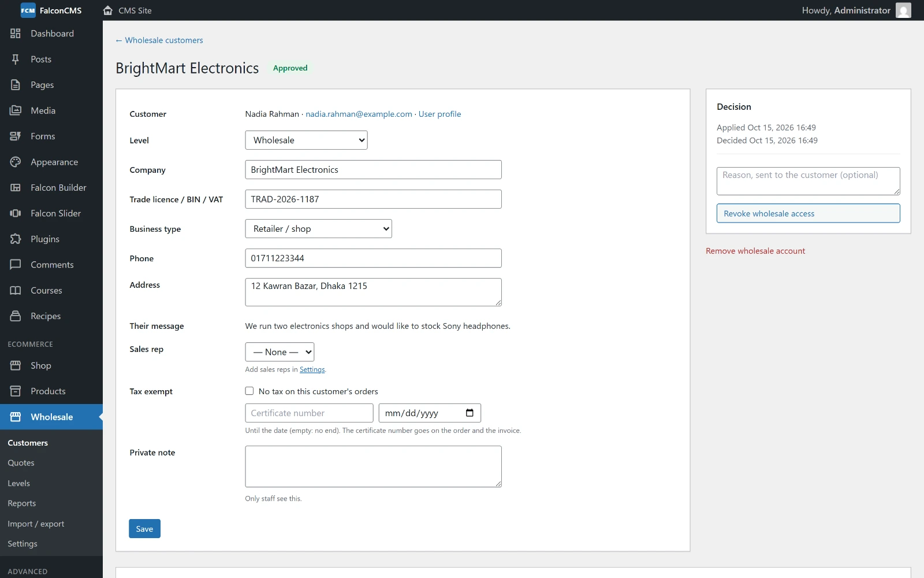Click the Products box icon

point(16,391)
